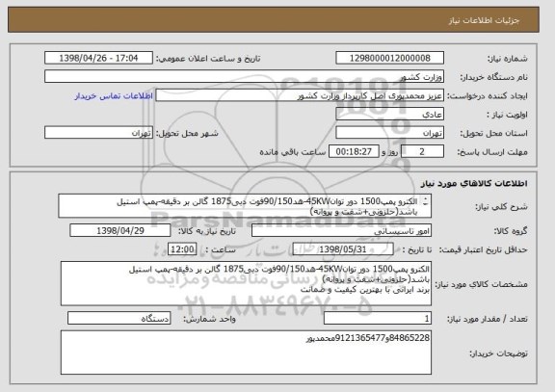The height and width of the screenshot is (392, 555).
Task: Click the stepper arrows in شرح کلی نیاز box
Action: click(x=426, y=202)
